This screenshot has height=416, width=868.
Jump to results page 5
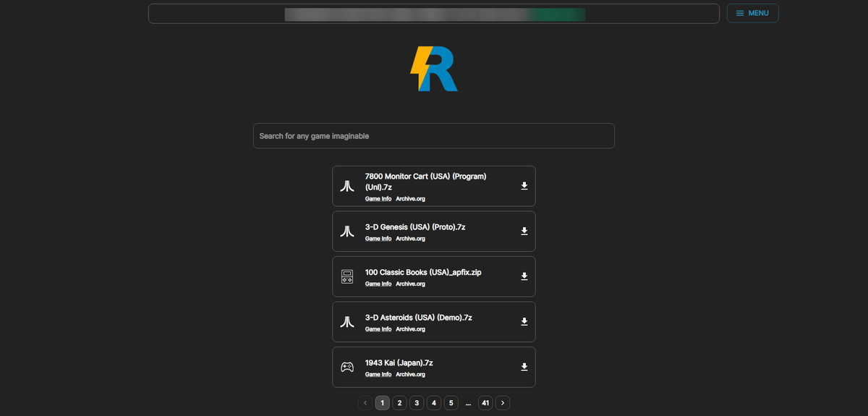[x=451, y=403]
